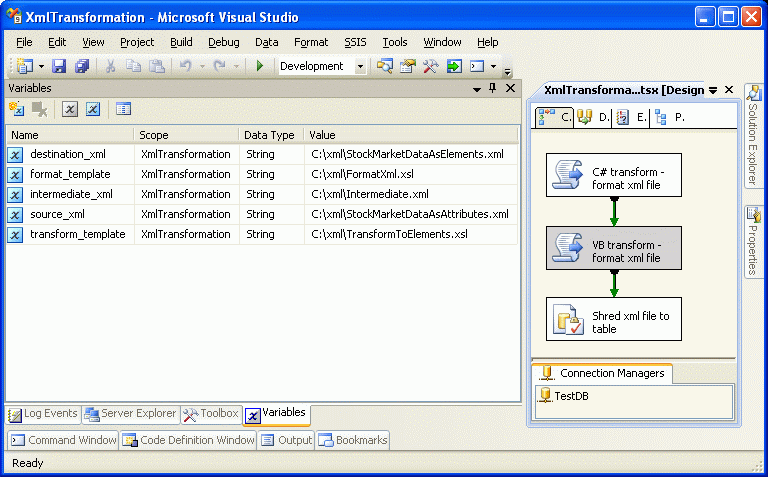Expand the Solution Explorer side tab
The width and height of the screenshot is (768, 477).
753,135
